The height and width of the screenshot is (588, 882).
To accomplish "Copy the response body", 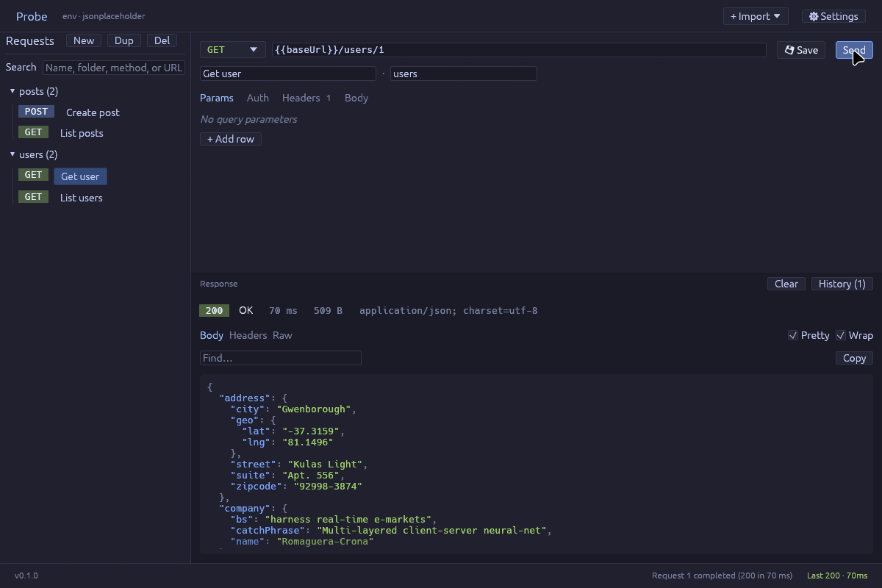I will [x=854, y=358].
